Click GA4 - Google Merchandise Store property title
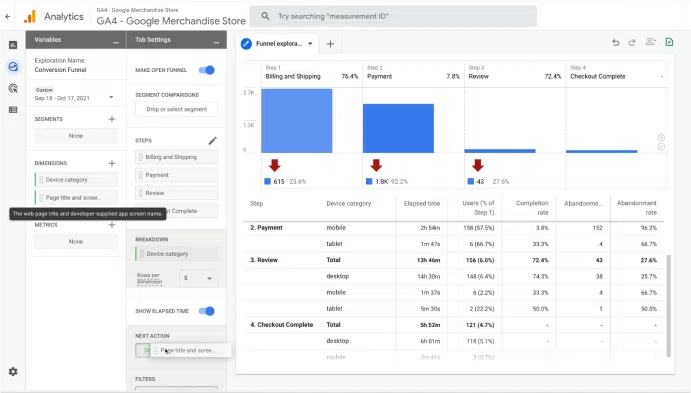The width and height of the screenshot is (691, 393). pos(171,21)
